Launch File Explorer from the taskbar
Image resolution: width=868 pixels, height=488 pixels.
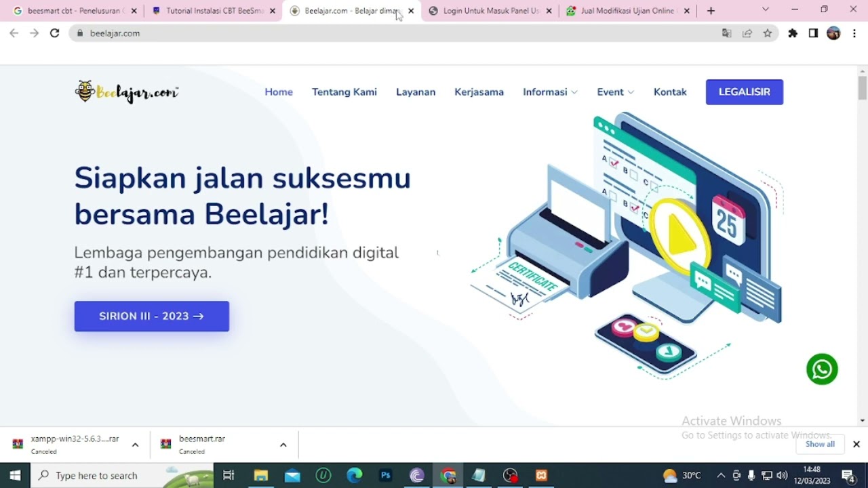coord(261,475)
